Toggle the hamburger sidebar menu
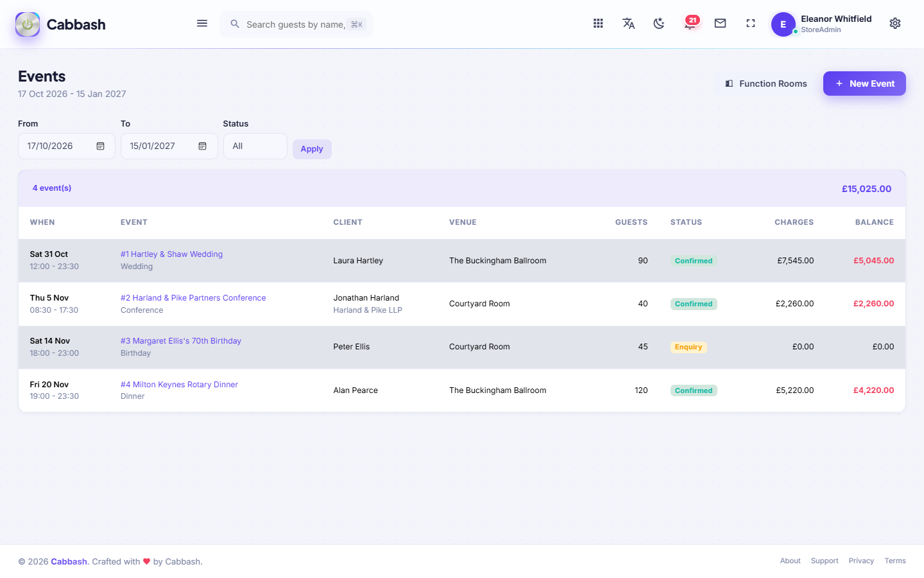 202,24
